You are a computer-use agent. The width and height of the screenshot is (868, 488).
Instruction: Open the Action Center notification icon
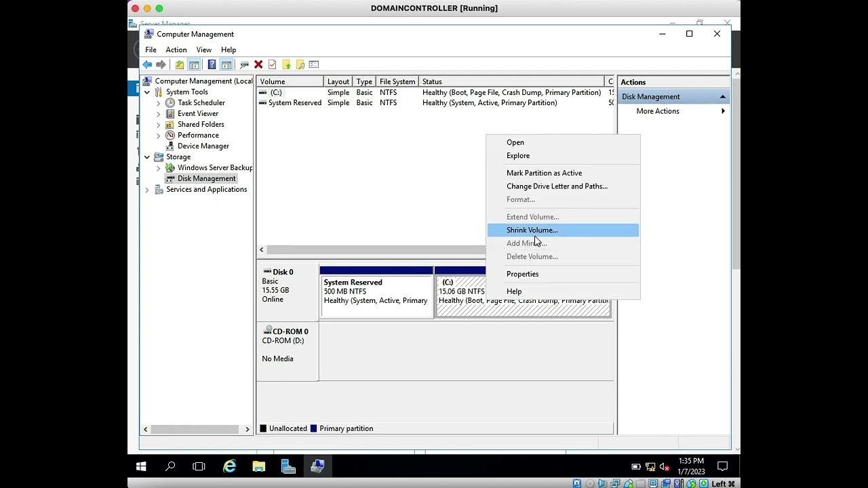(x=722, y=466)
